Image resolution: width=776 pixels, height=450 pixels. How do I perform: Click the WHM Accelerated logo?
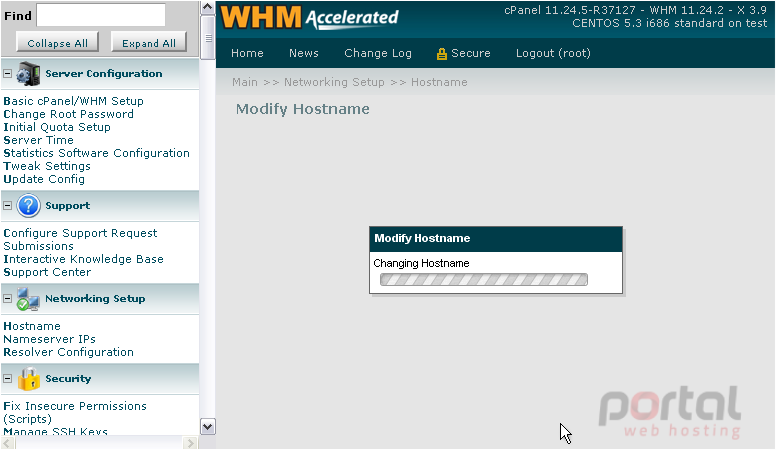[x=309, y=18]
